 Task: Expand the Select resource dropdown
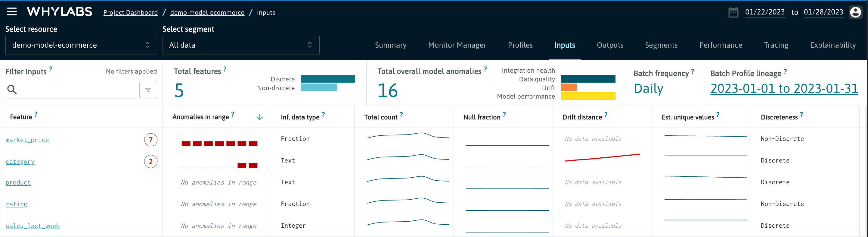coord(81,45)
